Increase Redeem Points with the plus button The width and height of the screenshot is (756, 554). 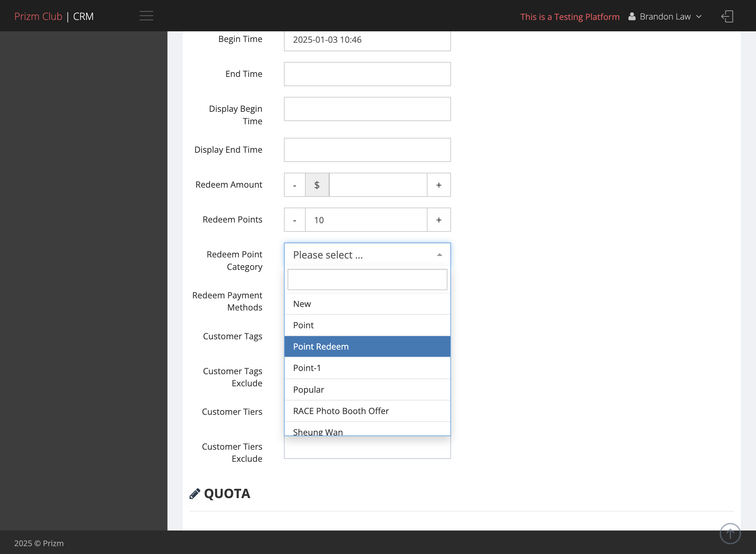click(x=439, y=220)
